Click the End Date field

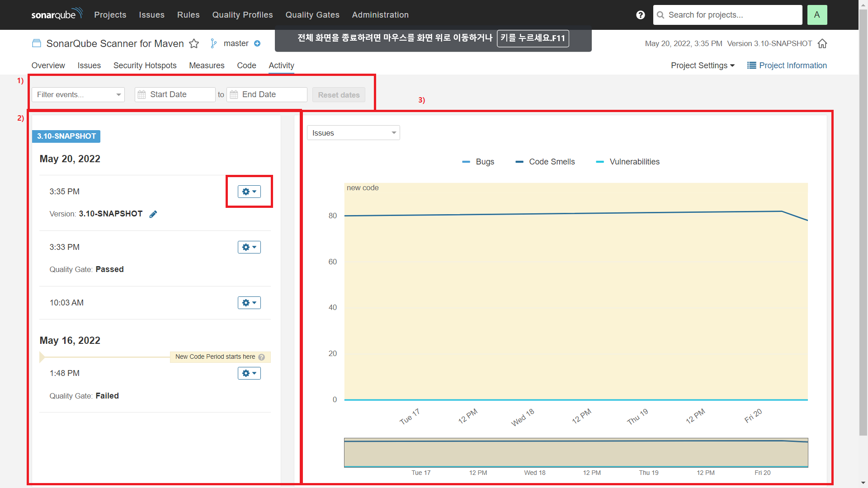(x=267, y=94)
